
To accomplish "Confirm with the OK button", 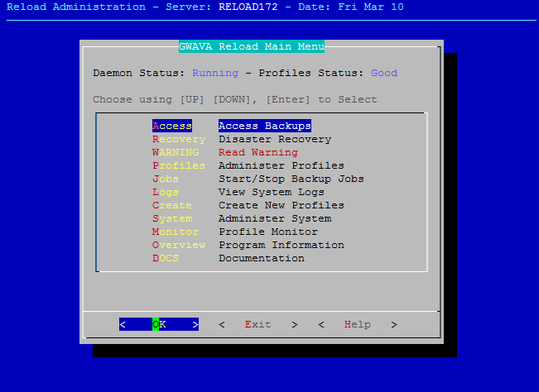I will (x=159, y=324).
